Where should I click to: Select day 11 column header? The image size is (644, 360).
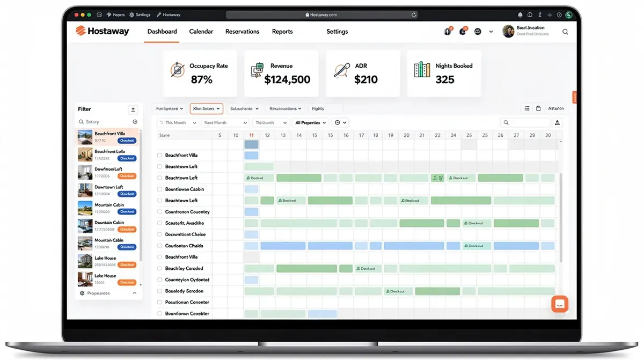[251, 135]
